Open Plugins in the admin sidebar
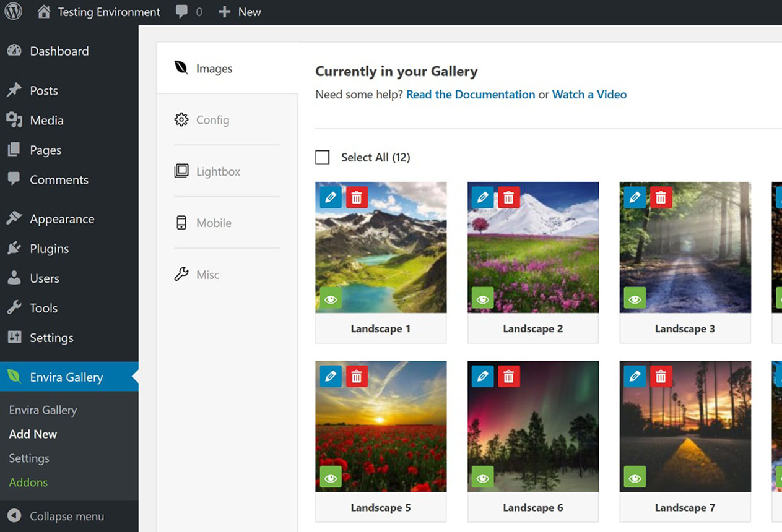The image size is (782, 532). [49, 249]
